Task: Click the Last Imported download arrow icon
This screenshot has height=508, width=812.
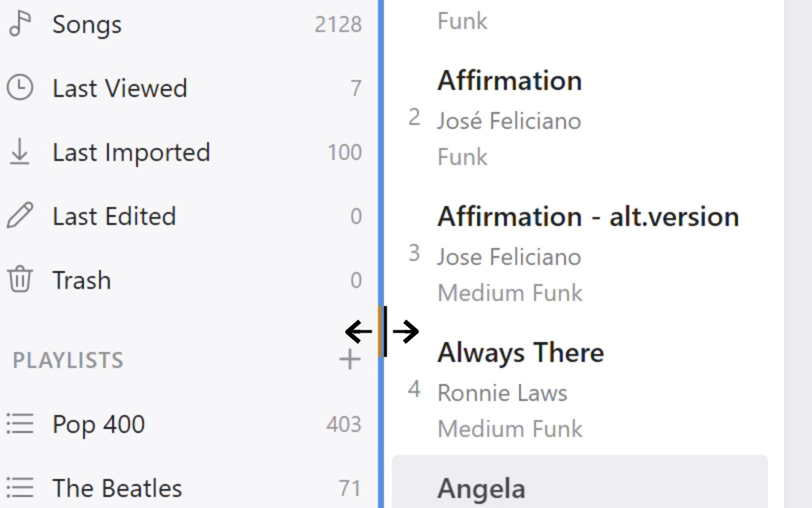Action: click(x=20, y=152)
